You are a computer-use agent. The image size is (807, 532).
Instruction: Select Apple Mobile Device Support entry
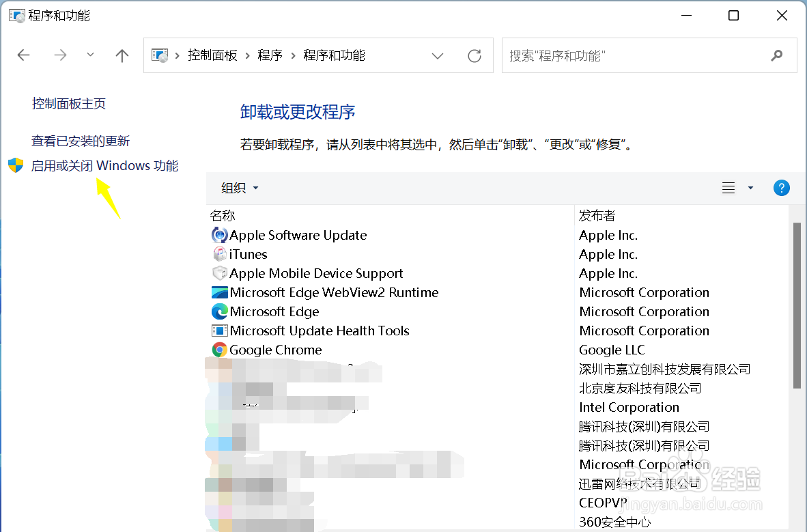[x=316, y=273]
